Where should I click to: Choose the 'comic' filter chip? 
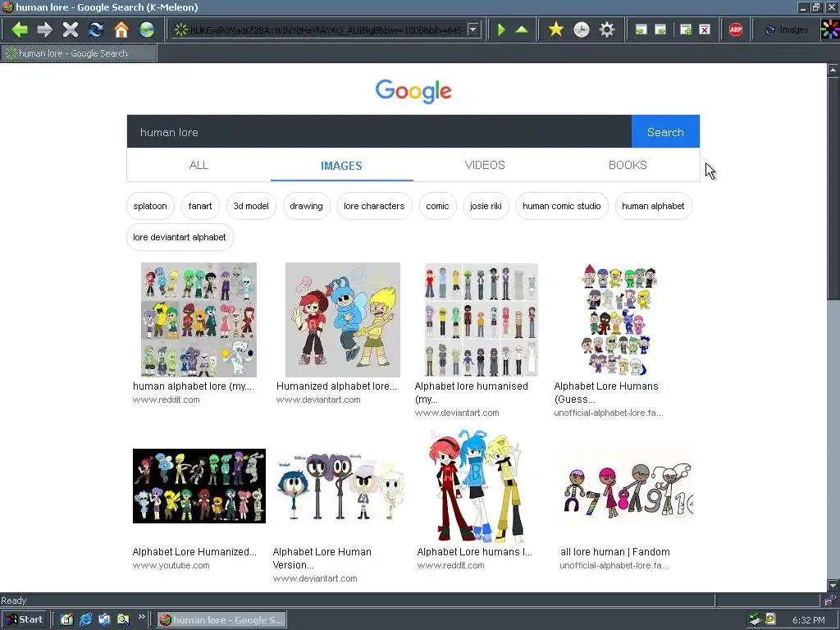(438, 206)
